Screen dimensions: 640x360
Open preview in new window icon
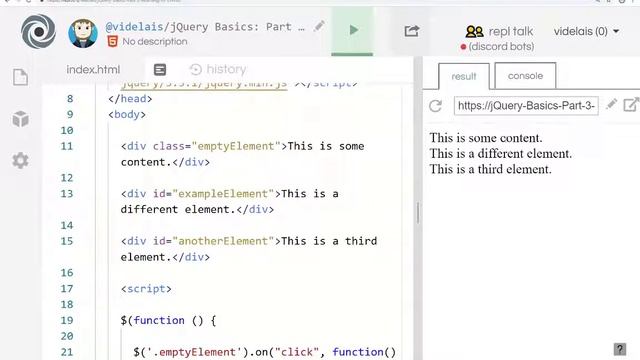[631, 105]
